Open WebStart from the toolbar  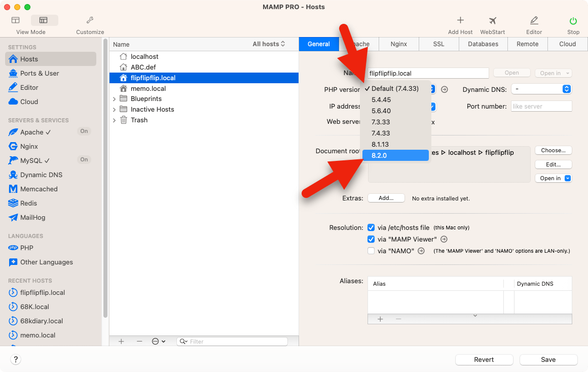click(x=492, y=21)
